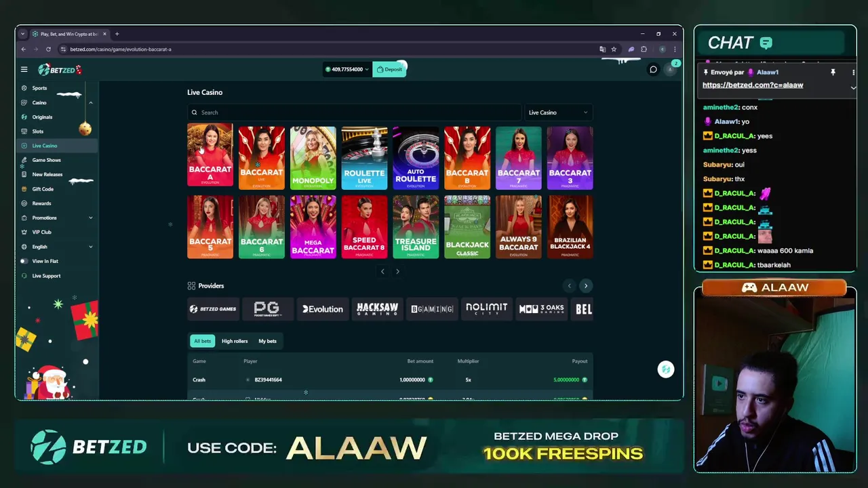Open the site chat bubble icon
Screen dimensions: 868x488
click(653, 69)
